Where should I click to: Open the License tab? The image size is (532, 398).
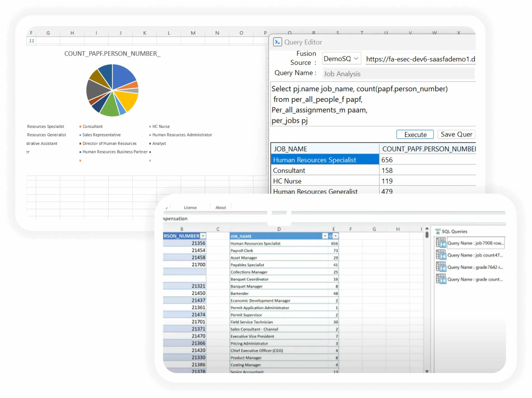click(x=190, y=208)
